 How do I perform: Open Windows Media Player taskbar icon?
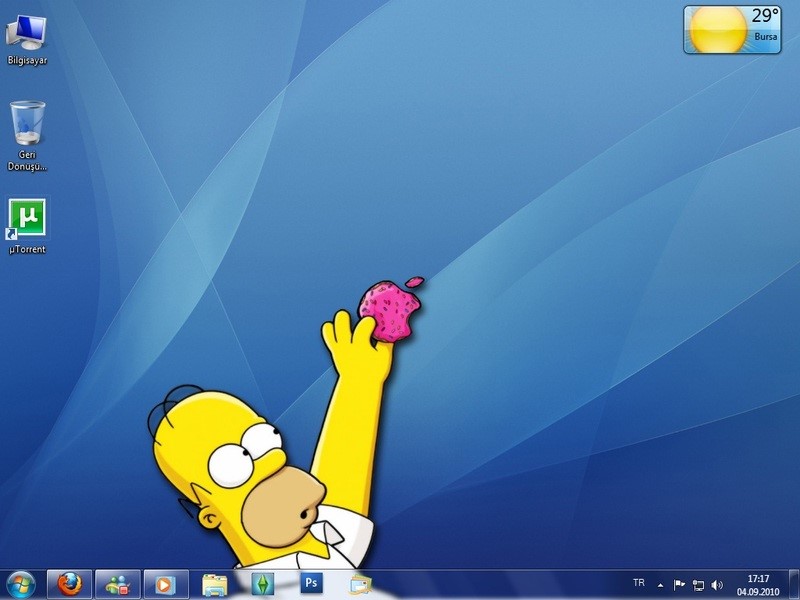point(166,584)
